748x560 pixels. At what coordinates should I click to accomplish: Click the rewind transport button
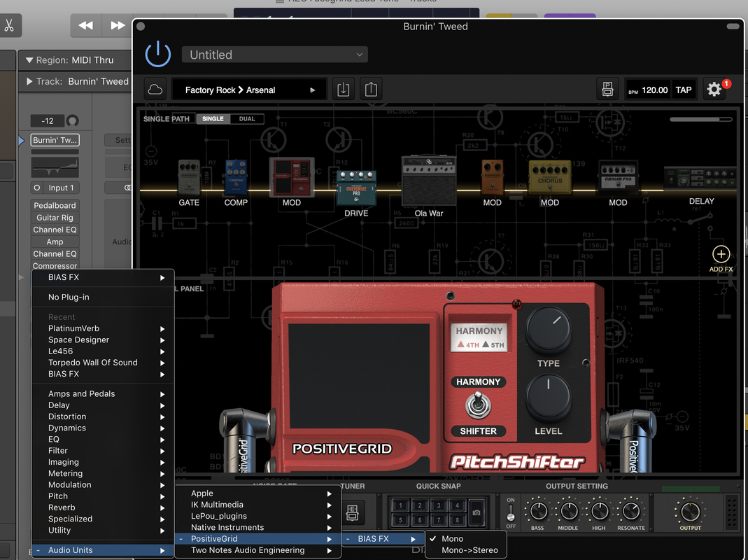[x=86, y=25]
